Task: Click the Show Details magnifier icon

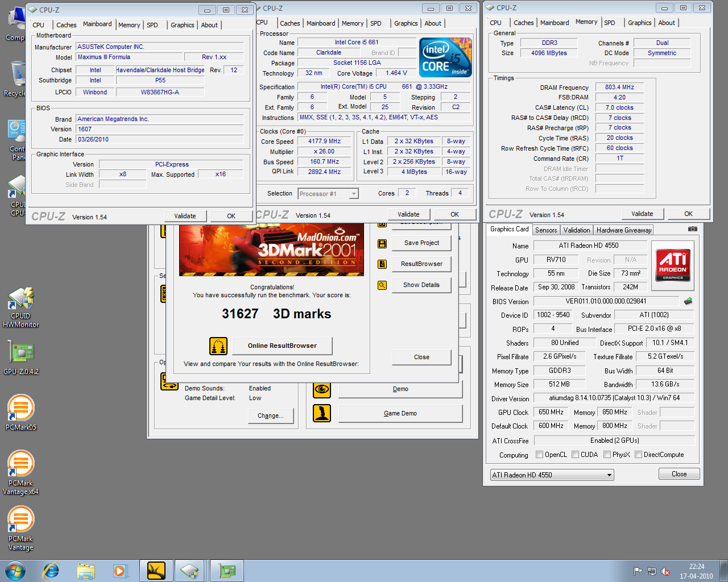Action: click(x=382, y=285)
